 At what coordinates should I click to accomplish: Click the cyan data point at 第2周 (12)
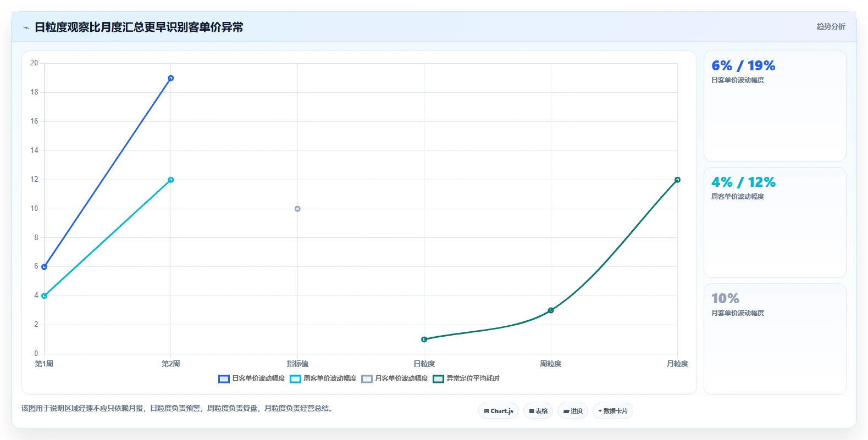click(171, 180)
